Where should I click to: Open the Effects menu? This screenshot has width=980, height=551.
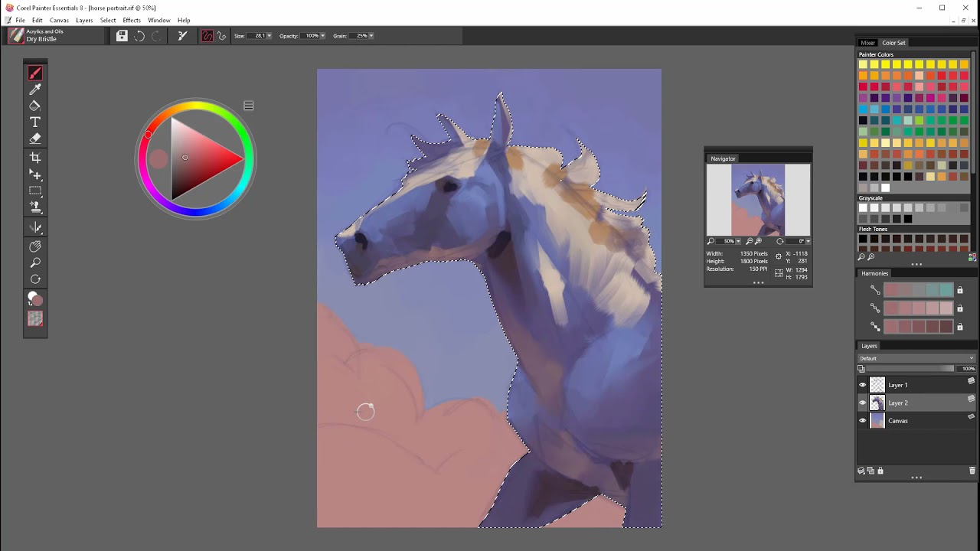click(132, 20)
